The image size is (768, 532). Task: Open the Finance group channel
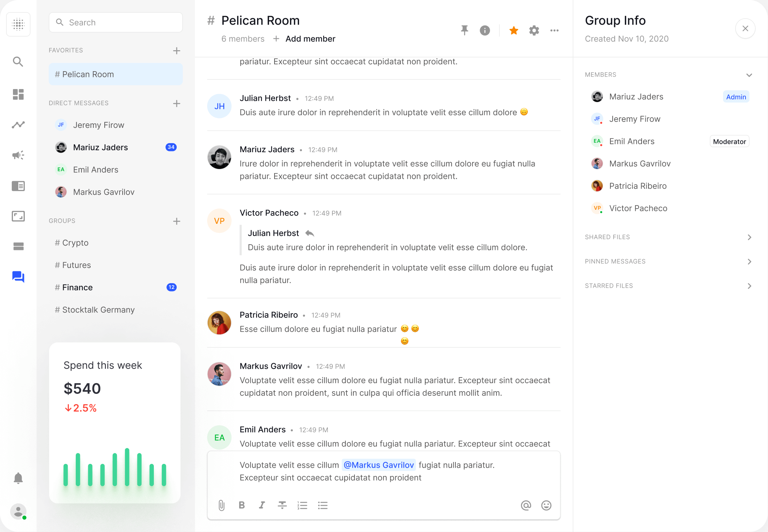pos(78,287)
